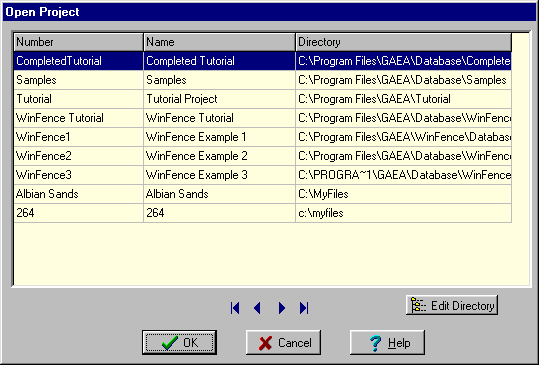539x365 pixels.
Task: Click the C:\PROGRA~1\GAEA directory cell
Action: (x=404, y=175)
